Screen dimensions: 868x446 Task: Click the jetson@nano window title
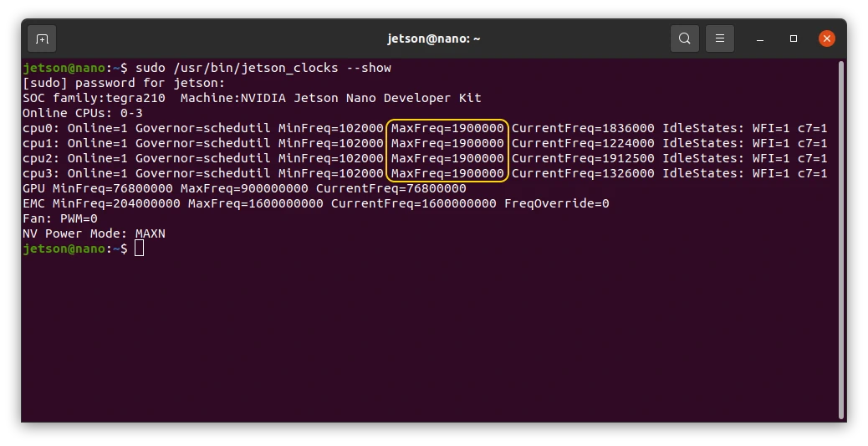point(433,38)
